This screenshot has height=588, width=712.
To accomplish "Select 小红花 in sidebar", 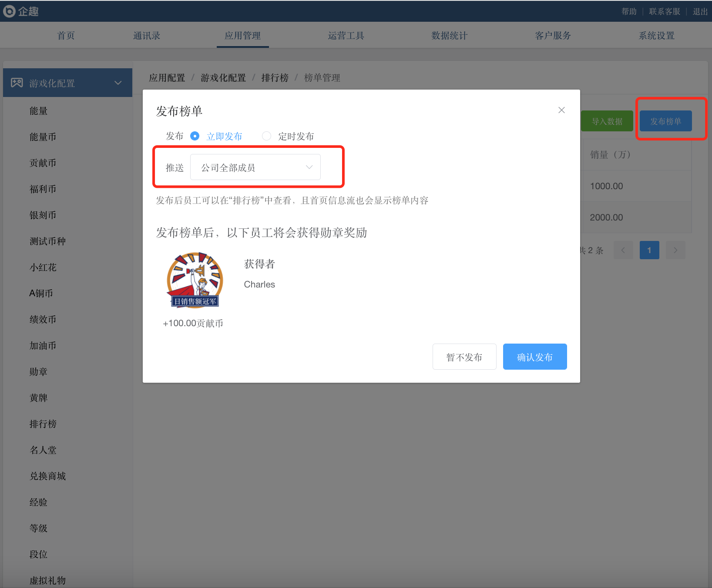I will 43,267.
